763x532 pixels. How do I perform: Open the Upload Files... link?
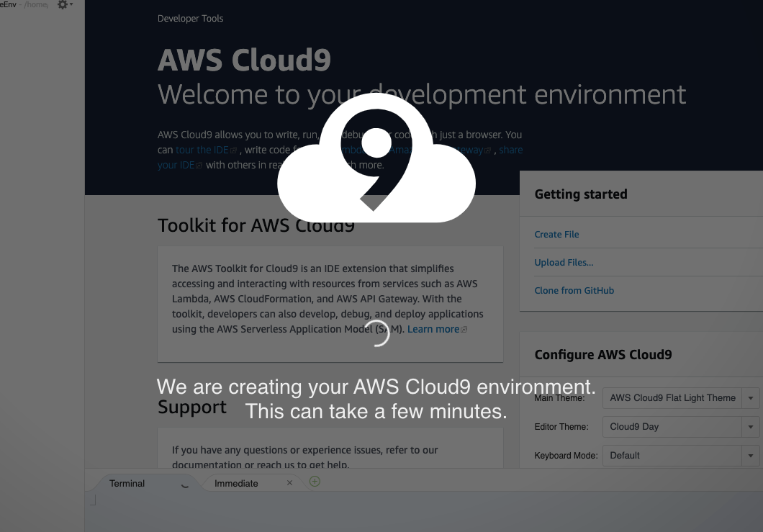tap(564, 262)
